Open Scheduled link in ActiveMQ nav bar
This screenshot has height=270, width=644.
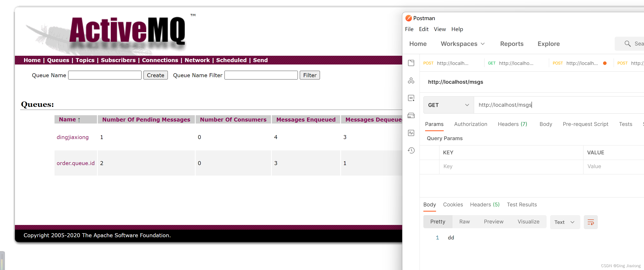pos(231,60)
